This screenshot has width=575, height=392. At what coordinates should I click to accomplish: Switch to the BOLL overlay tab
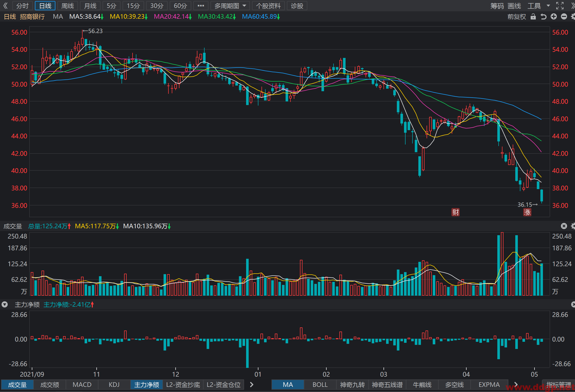320,385
